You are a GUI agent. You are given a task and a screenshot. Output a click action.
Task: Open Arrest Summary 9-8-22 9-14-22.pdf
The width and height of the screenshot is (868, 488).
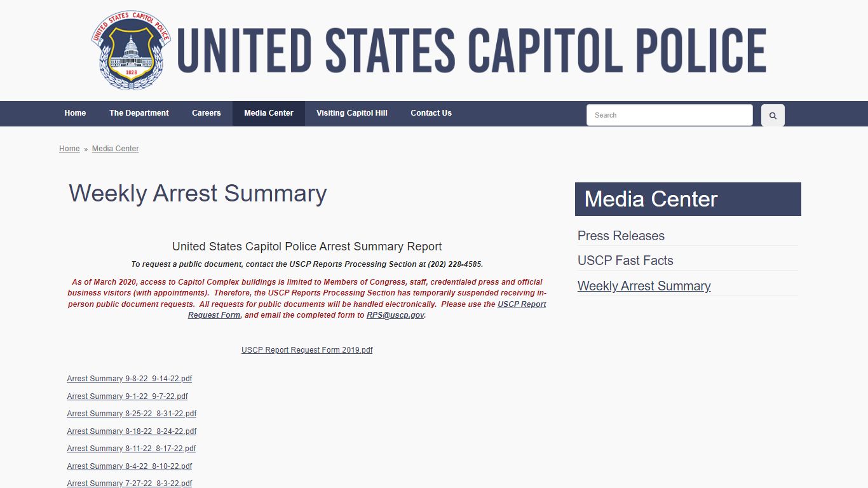[x=130, y=379]
